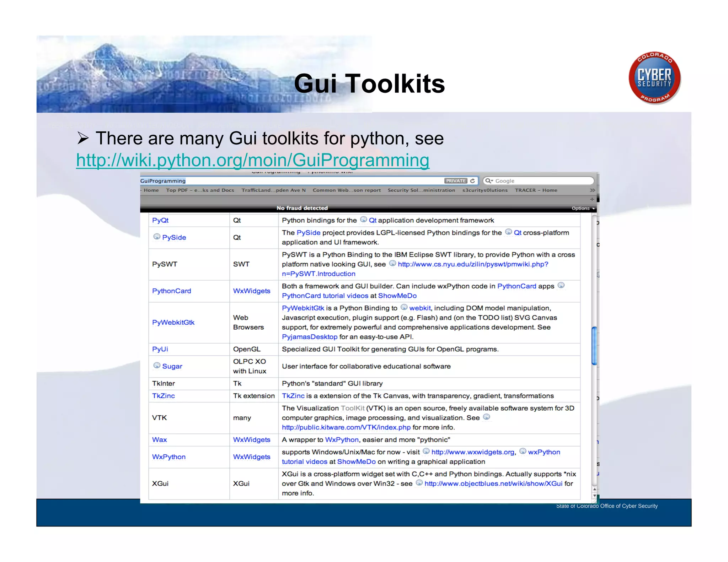The width and height of the screenshot is (728, 562).
Task: Click the reload icon in address bar
Action: 472,181
